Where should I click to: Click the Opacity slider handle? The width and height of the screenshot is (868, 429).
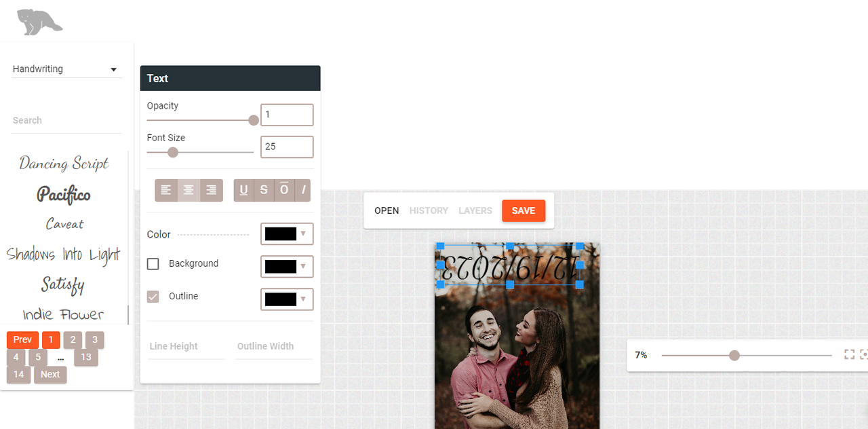click(254, 120)
